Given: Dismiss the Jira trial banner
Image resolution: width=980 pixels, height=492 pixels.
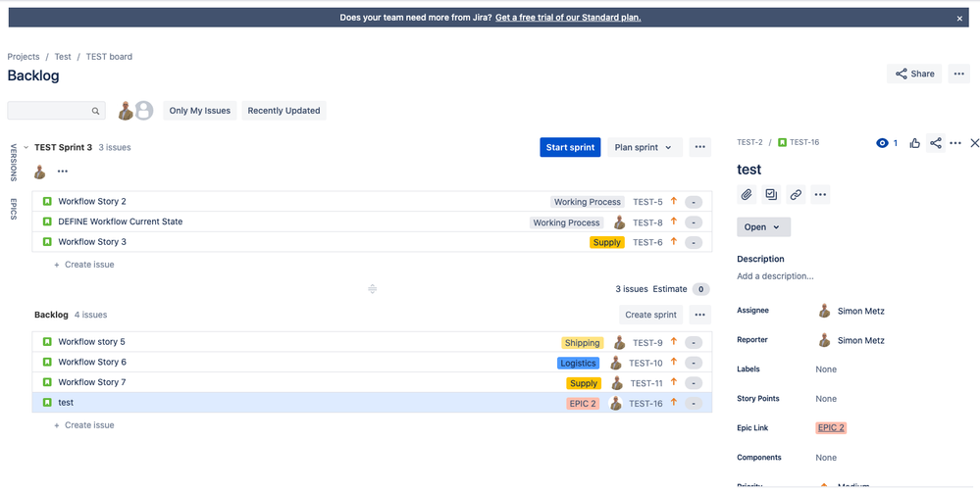Looking at the screenshot, I should (959, 19).
